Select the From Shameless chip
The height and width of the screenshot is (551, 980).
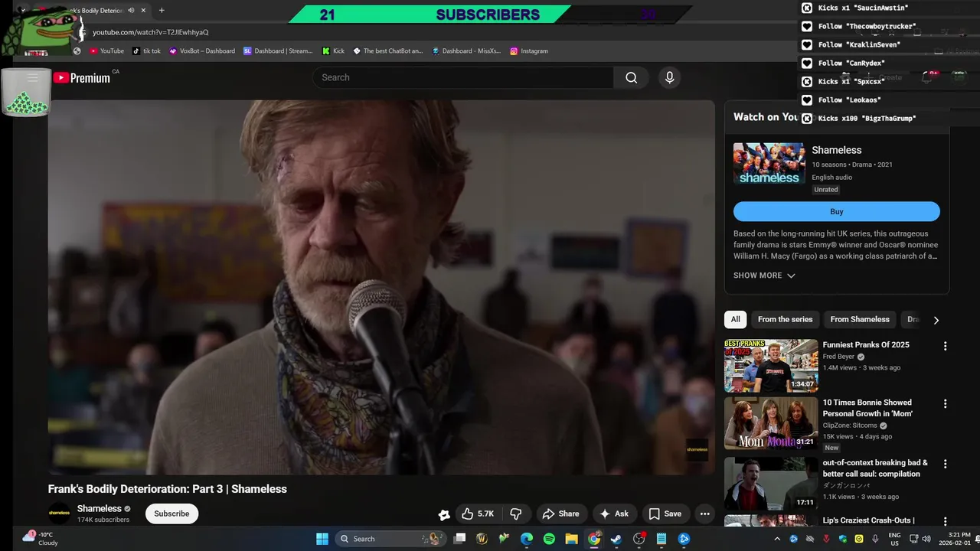point(860,319)
